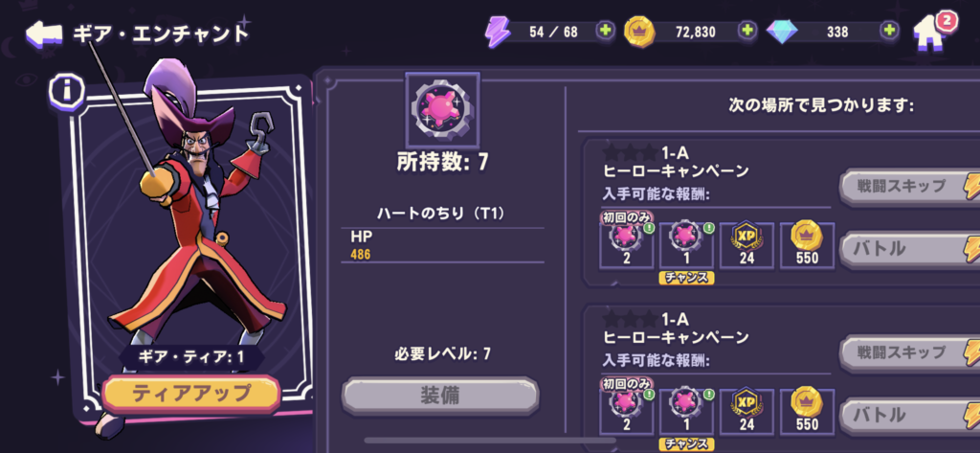The image size is (980, 453).
Task: Tap the purple lightning energy icon
Action: tap(499, 32)
